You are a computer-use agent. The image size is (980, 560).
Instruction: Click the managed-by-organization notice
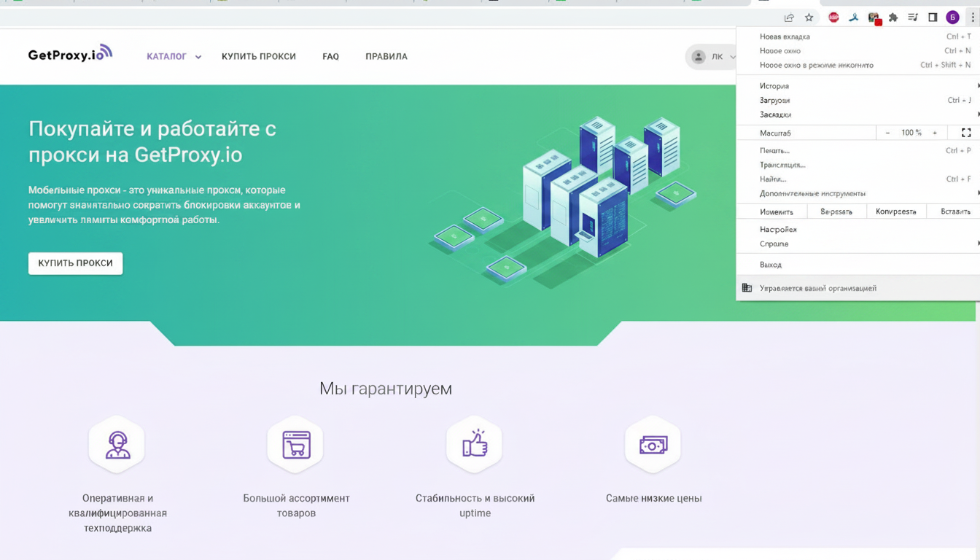[858, 288]
